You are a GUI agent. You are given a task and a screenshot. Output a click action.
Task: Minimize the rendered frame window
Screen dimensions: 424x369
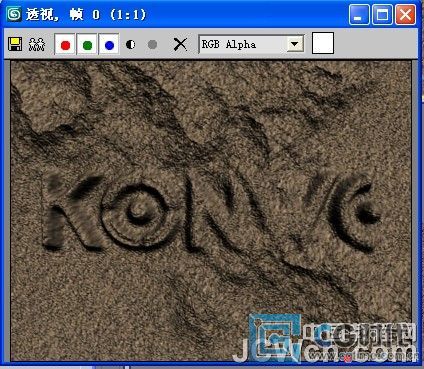(x=359, y=15)
